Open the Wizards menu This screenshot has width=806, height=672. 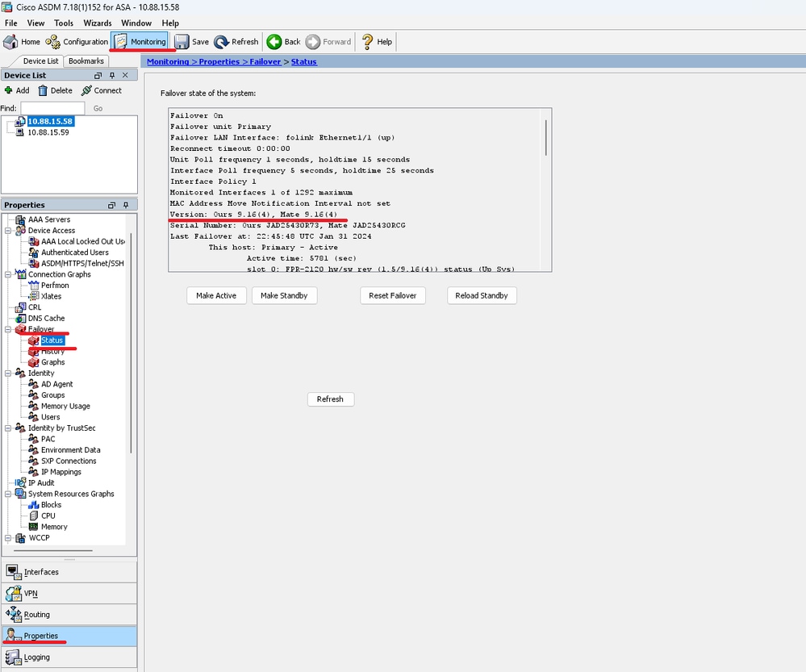[98, 23]
